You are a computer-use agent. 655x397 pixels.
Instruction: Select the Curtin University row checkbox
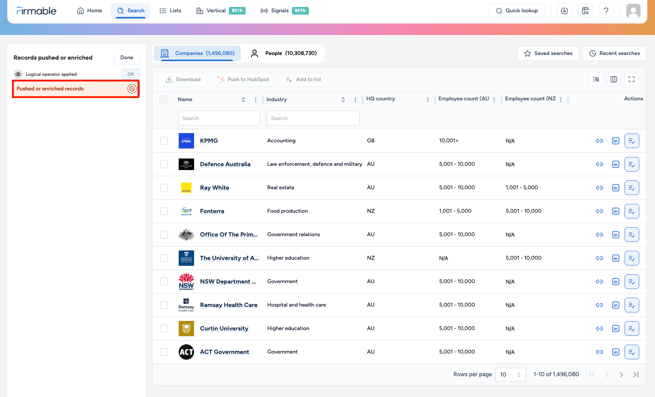coord(164,328)
